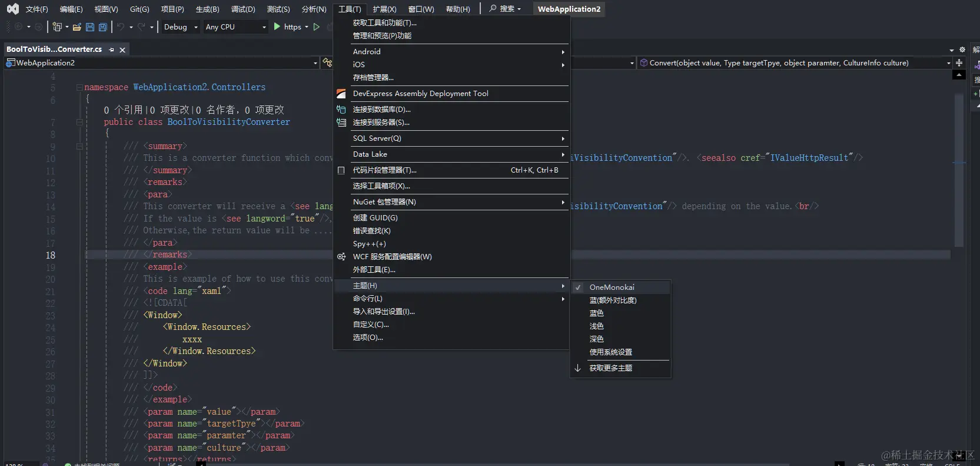Select the 使用系统设置 theme option
980x466 pixels.
coord(620,352)
